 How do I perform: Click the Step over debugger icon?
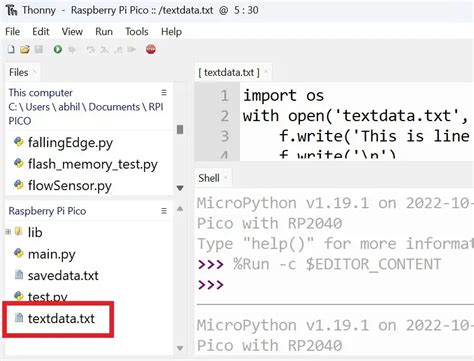(x=90, y=50)
